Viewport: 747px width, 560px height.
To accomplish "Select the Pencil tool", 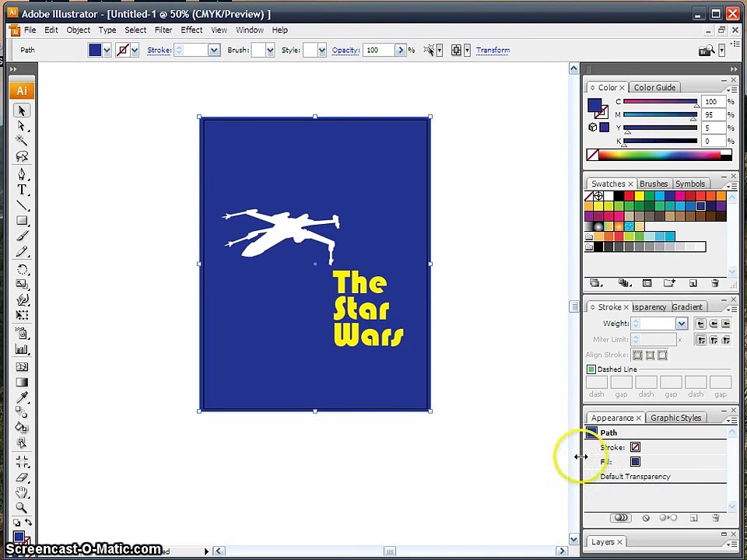I will pyautogui.click(x=22, y=251).
